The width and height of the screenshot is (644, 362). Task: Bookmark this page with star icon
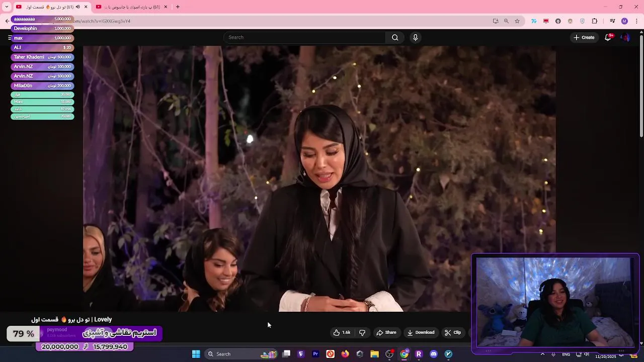coord(517,21)
